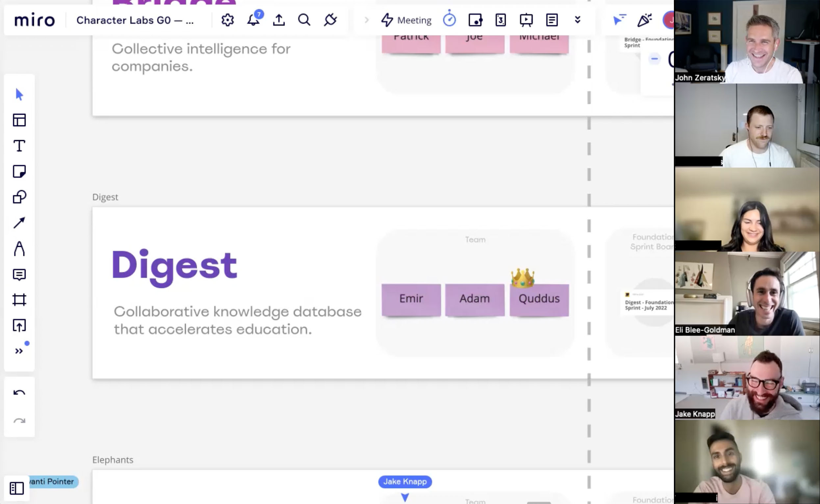Choose the Shapes tool
The height and width of the screenshot is (504, 820).
click(19, 197)
